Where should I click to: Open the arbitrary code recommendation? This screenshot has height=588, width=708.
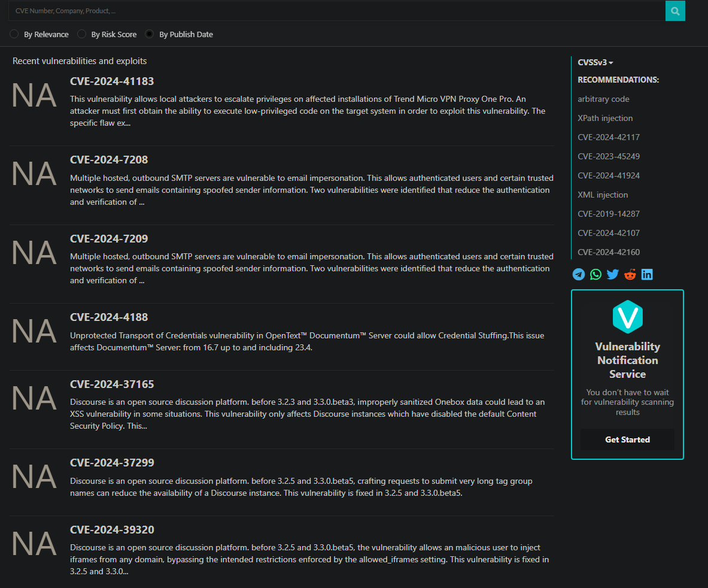603,99
